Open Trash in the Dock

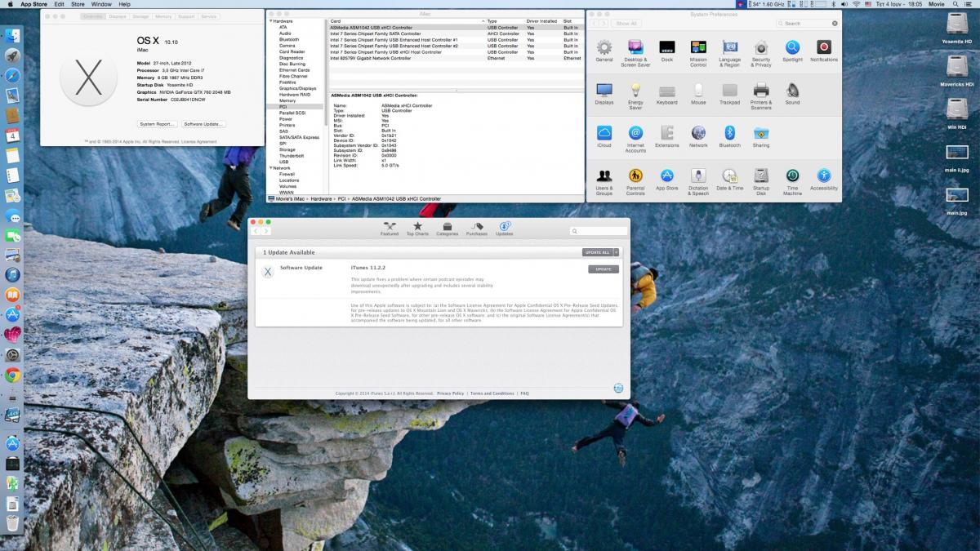12,523
